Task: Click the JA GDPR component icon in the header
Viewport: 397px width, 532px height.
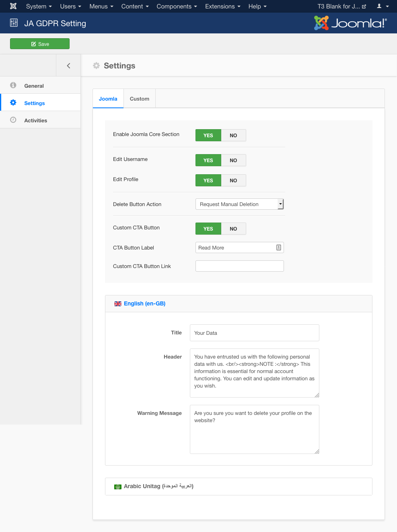Action: click(14, 23)
